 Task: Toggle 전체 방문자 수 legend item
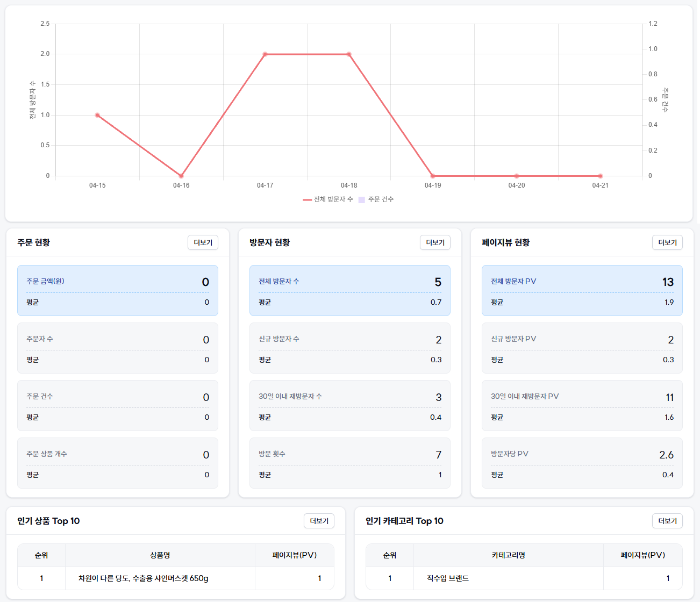pyautogui.click(x=328, y=199)
